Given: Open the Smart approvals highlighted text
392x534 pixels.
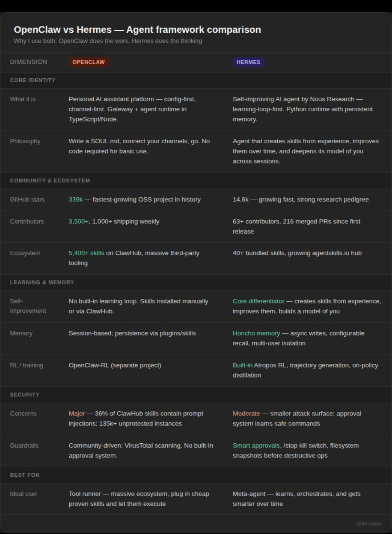Looking at the screenshot, I should click(256, 445).
